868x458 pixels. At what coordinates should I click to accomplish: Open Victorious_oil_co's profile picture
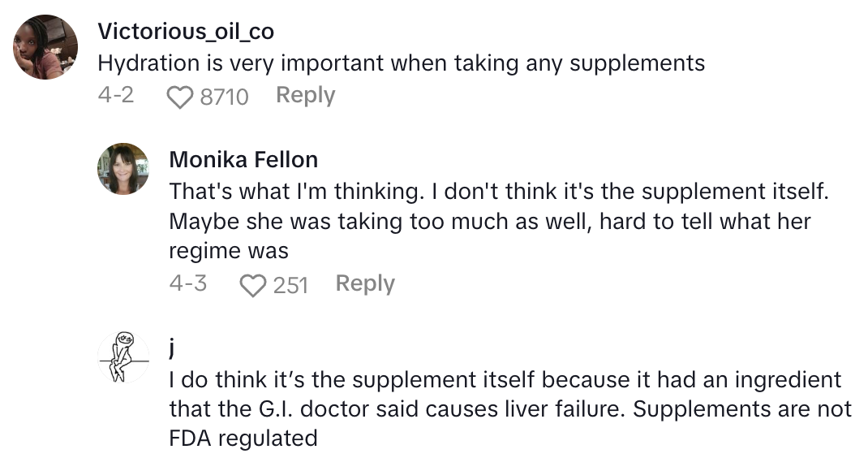(x=46, y=47)
